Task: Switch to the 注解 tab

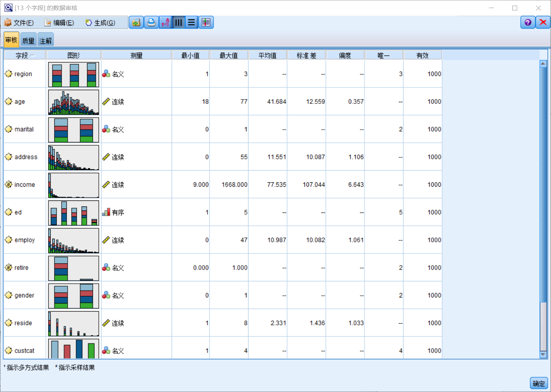Action: (46, 40)
